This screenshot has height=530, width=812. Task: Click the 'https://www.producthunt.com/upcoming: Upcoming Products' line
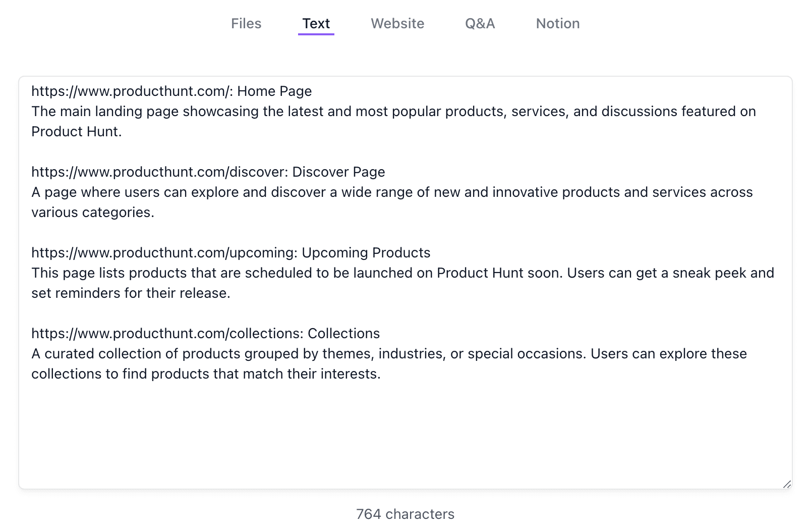[231, 252]
